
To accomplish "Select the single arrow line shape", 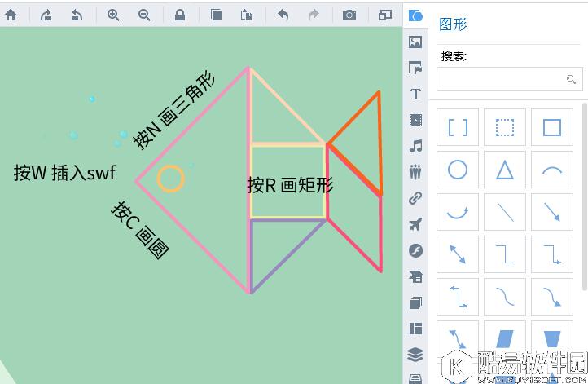I will (x=552, y=212).
